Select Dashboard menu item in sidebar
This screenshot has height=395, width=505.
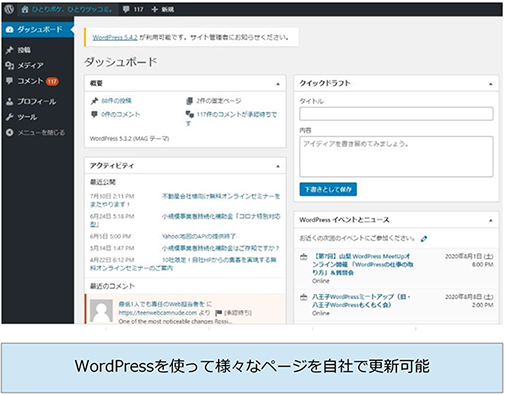[38, 30]
